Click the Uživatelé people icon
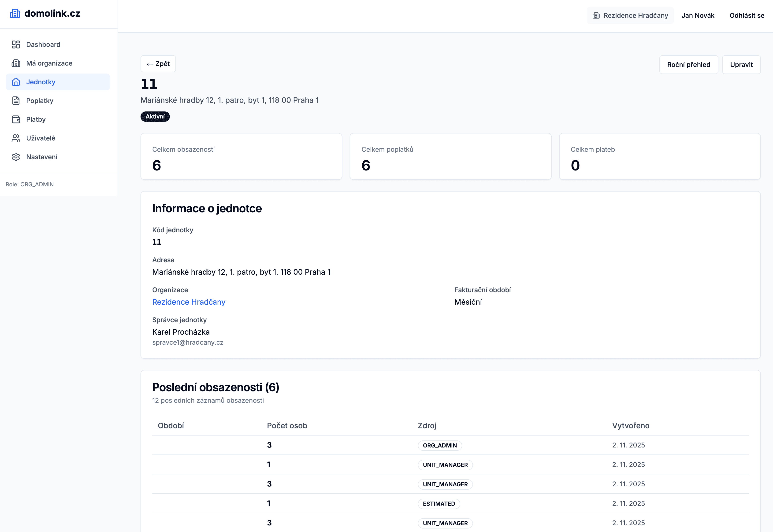This screenshot has width=773, height=532. point(16,138)
